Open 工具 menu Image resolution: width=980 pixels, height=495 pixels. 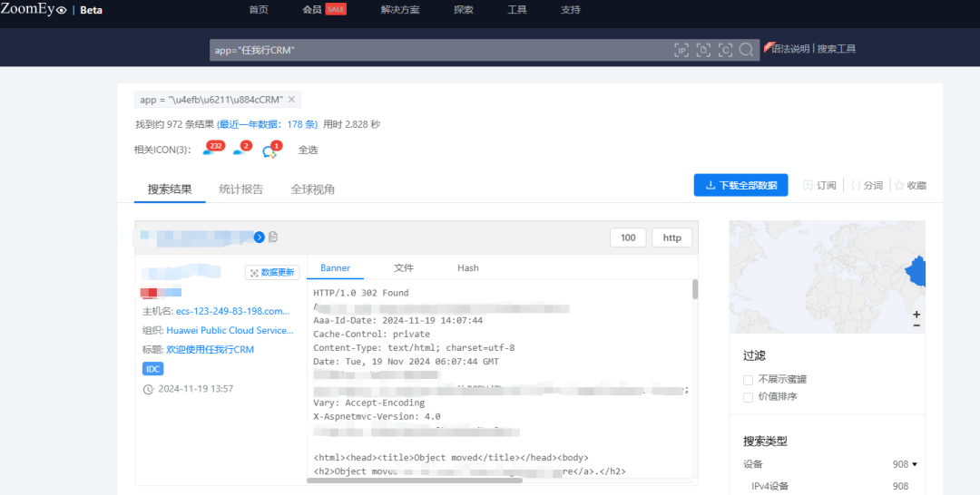tap(517, 10)
